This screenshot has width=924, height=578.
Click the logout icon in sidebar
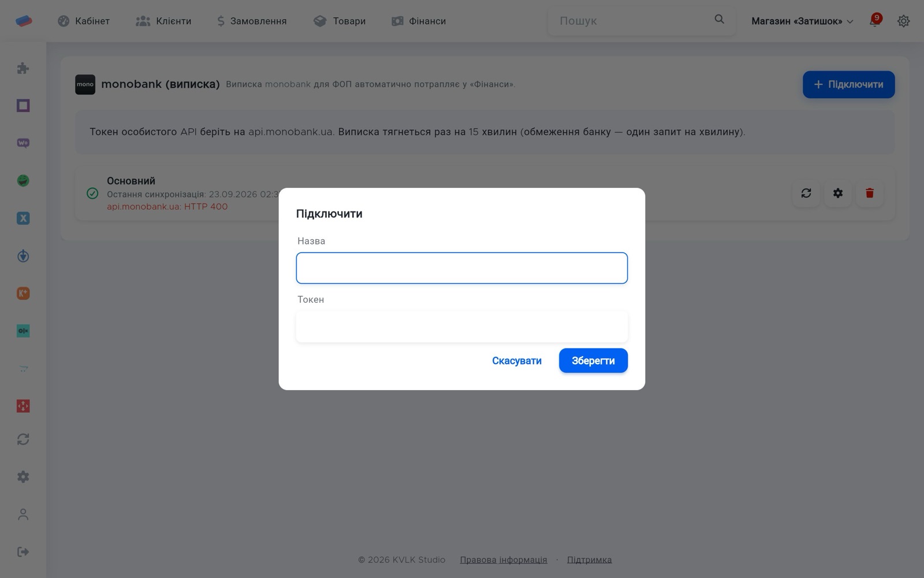(23, 552)
